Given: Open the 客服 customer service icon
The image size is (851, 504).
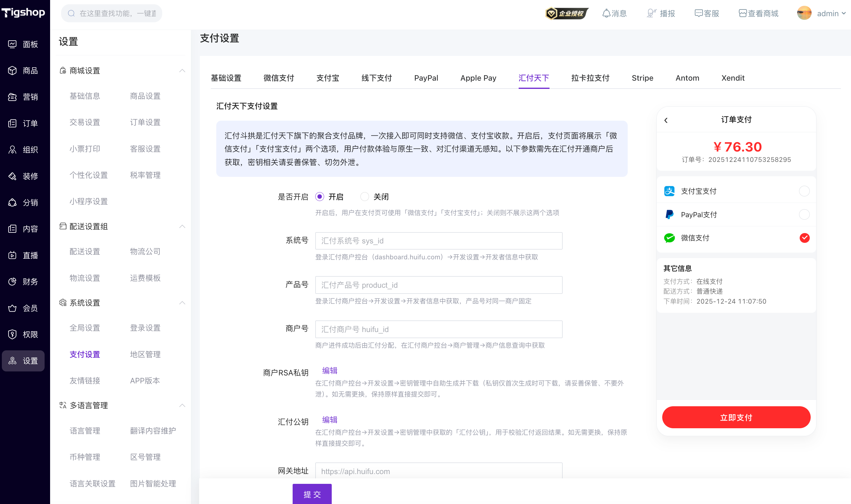Looking at the screenshot, I should (x=699, y=13).
